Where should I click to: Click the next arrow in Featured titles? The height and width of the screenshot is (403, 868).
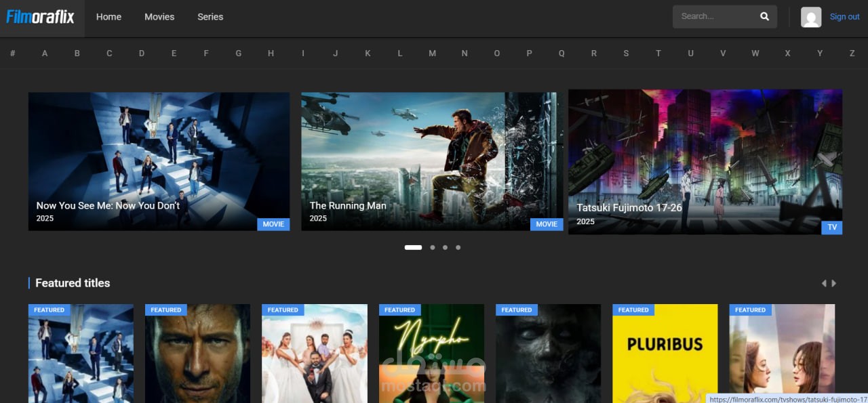click(834, 283)
